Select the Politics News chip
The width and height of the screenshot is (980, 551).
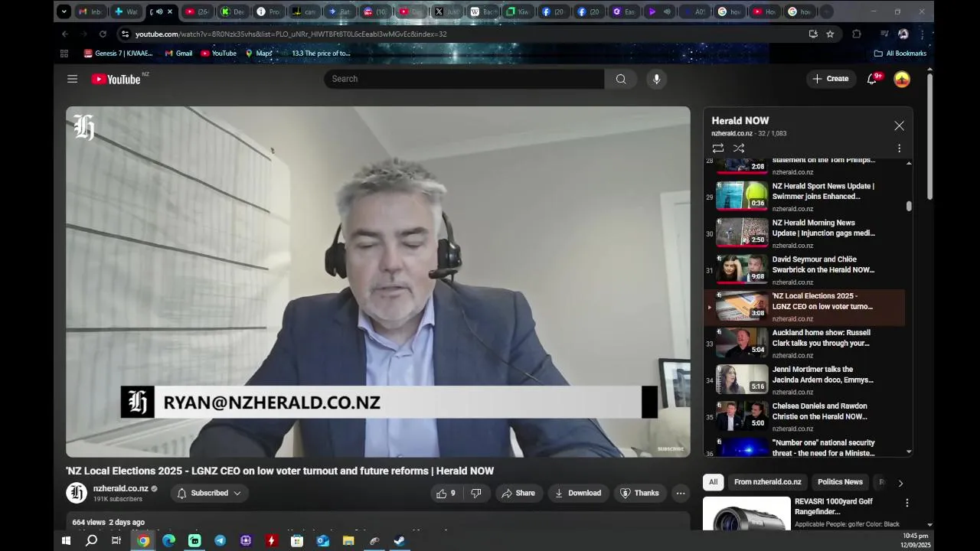840,482
